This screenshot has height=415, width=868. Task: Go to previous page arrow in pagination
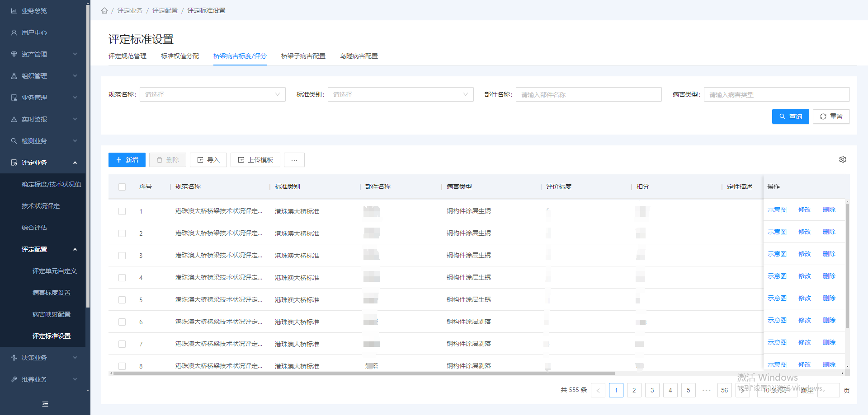click(x=598, y=390)
